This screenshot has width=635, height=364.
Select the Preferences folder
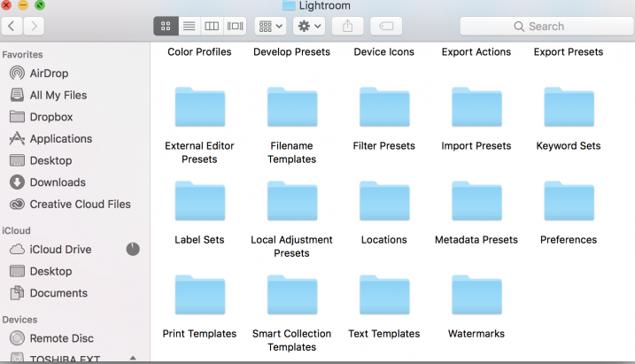click(x=569, y=201)
